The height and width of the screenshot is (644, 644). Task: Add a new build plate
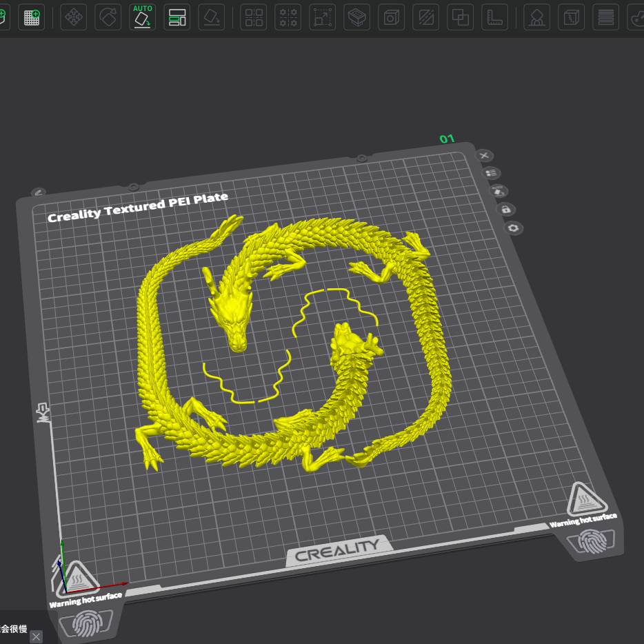point(32,17)
